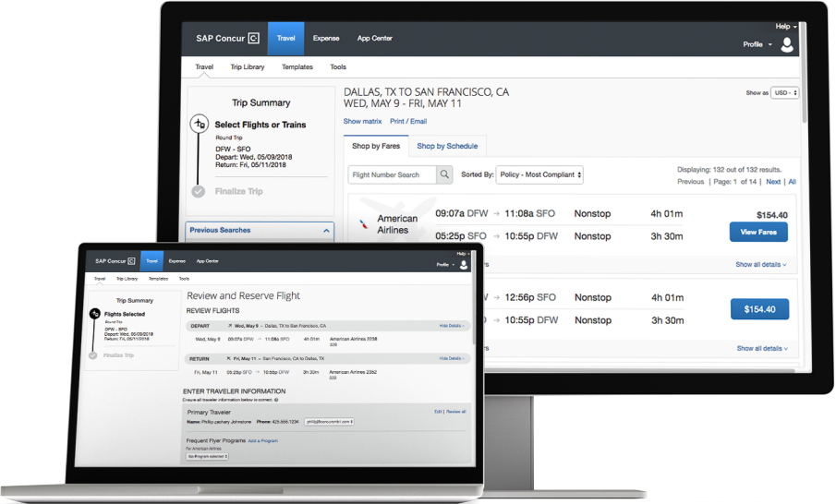Click the Previous page link
The image size is (836, 504).
click(690, 182)
